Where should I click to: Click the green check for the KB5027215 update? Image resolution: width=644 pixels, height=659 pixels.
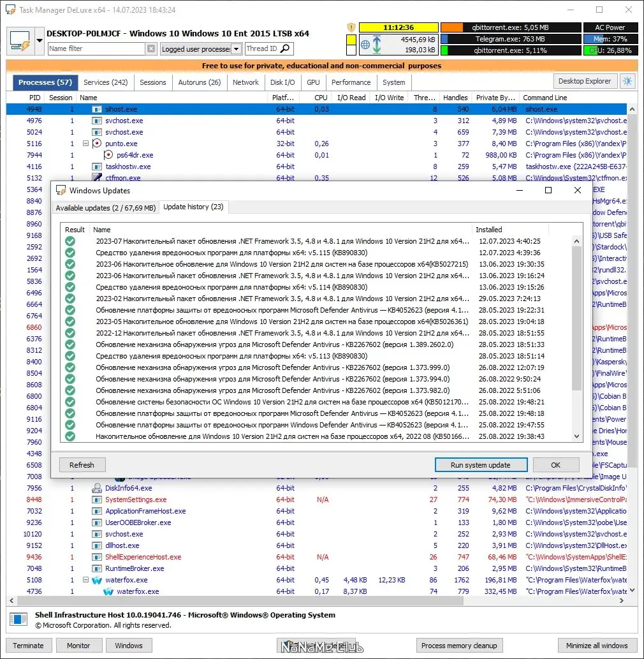tap(70, 264)
